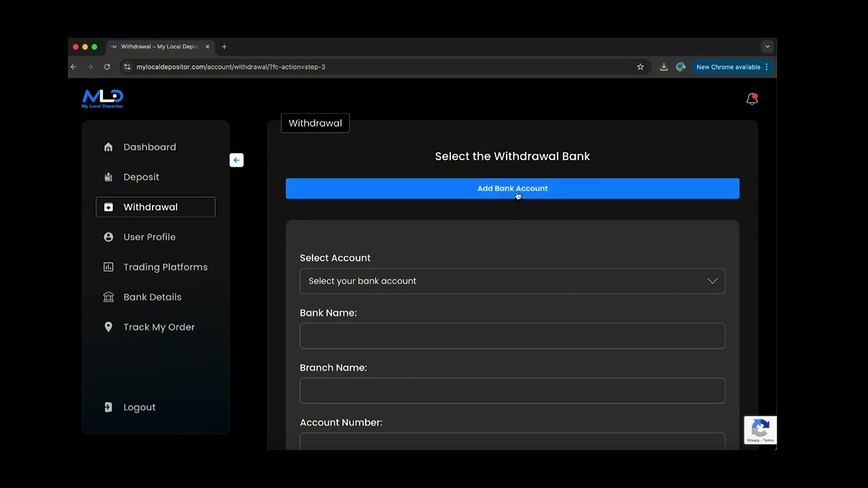This screenshot has height=488, width=868.
Task: Open Bank Details page
Action: pyautogui.click(x=153, y=297)
